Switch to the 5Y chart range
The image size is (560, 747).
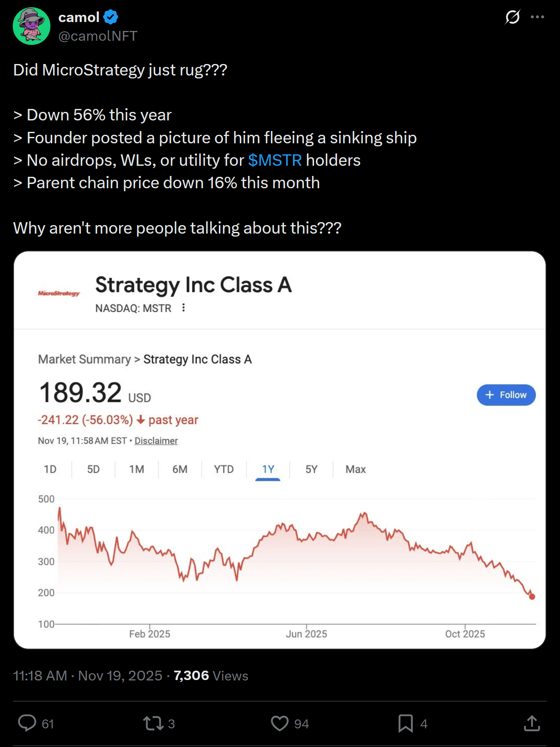311,469
